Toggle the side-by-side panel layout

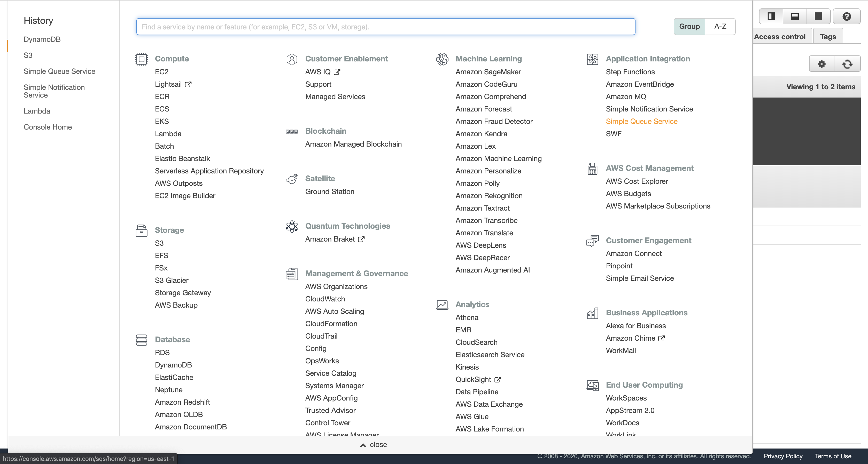tap(771, 17)
